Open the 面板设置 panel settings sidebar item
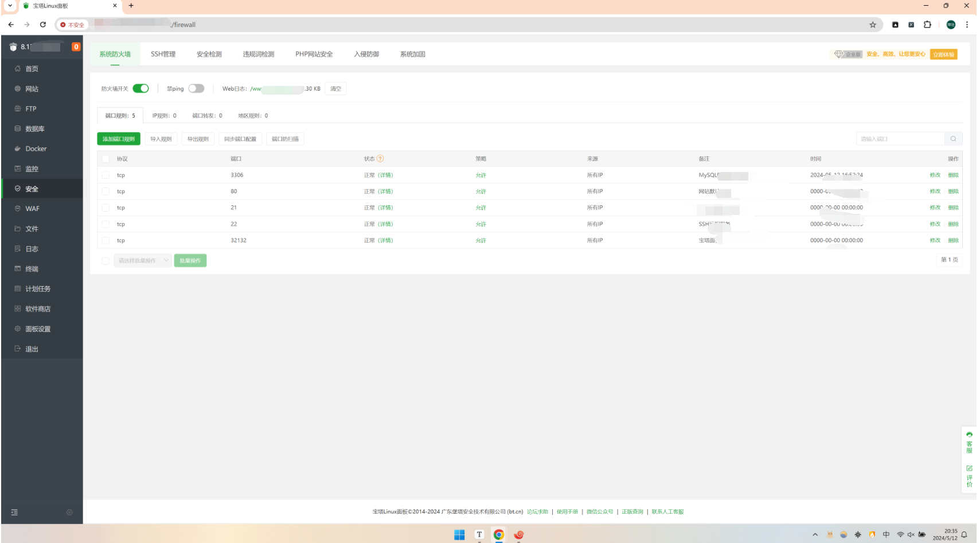This screenshot has height=543, width=980. click(42, 329)
